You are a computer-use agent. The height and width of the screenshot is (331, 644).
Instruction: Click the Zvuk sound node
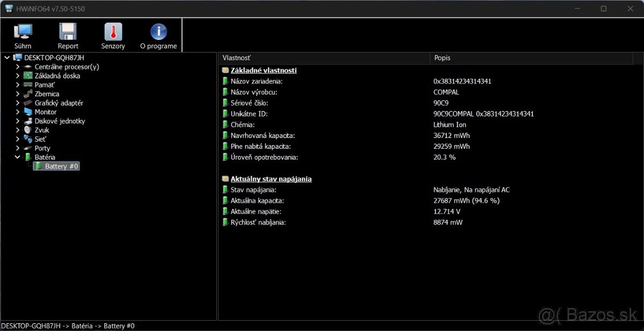42,130
